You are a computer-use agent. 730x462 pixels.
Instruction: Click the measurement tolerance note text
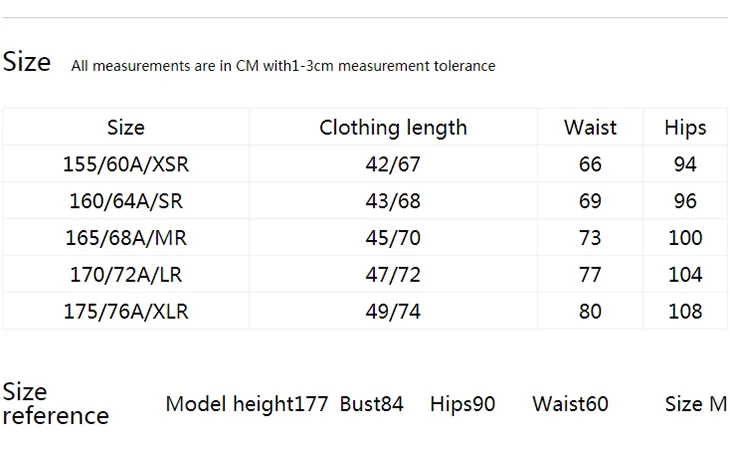(x=283, y=66)
